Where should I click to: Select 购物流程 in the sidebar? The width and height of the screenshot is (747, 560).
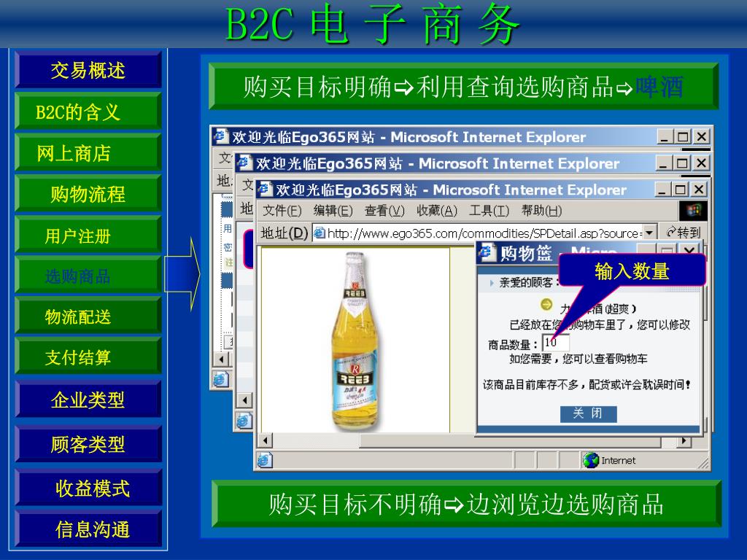(x=88, y=194)
